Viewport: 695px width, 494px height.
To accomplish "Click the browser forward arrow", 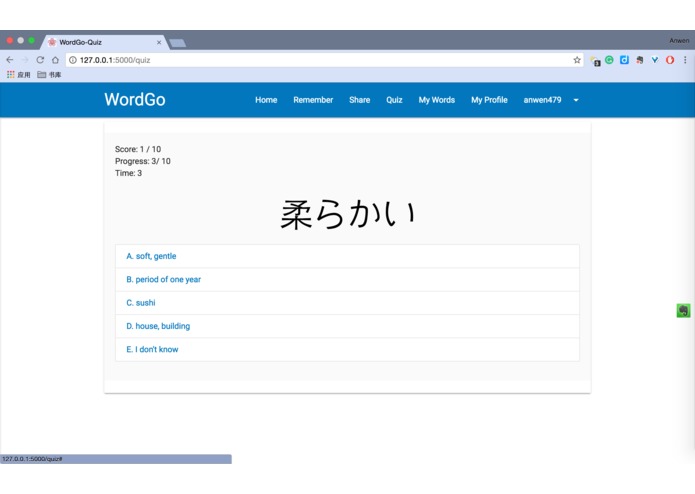I will click(25, 60).
